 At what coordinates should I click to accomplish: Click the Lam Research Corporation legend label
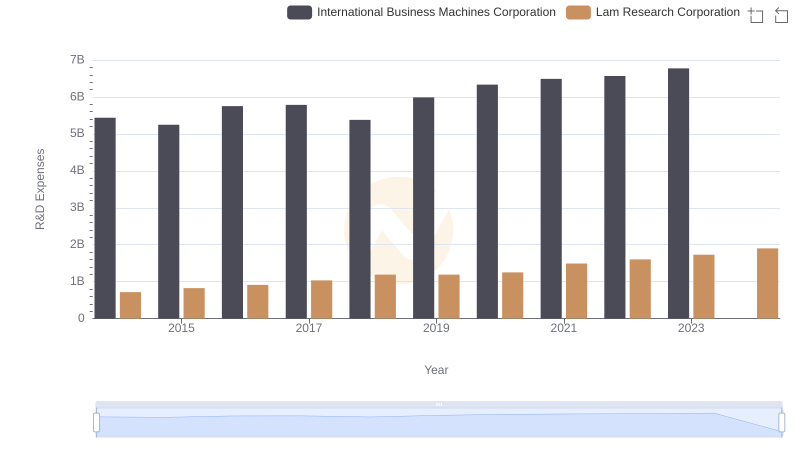pos(667,12)
